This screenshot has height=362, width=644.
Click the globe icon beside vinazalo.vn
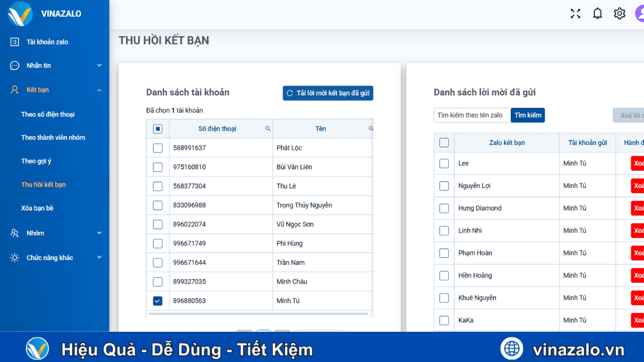pos(512,348)
